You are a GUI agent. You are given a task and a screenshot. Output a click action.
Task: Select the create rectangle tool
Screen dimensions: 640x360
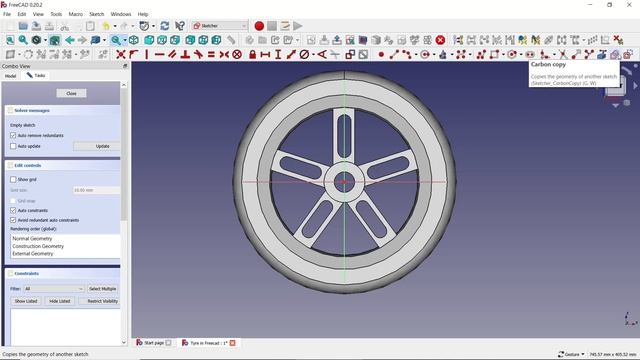[494, 54]
